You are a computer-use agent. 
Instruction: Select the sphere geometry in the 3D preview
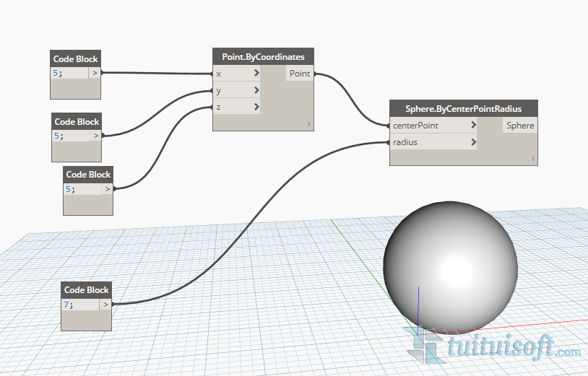click(450, 259)
